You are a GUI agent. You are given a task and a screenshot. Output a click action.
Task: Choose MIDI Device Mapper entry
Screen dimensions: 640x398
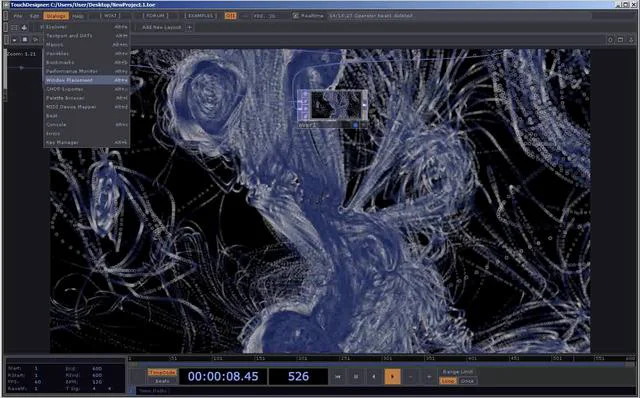pos(87,107)
